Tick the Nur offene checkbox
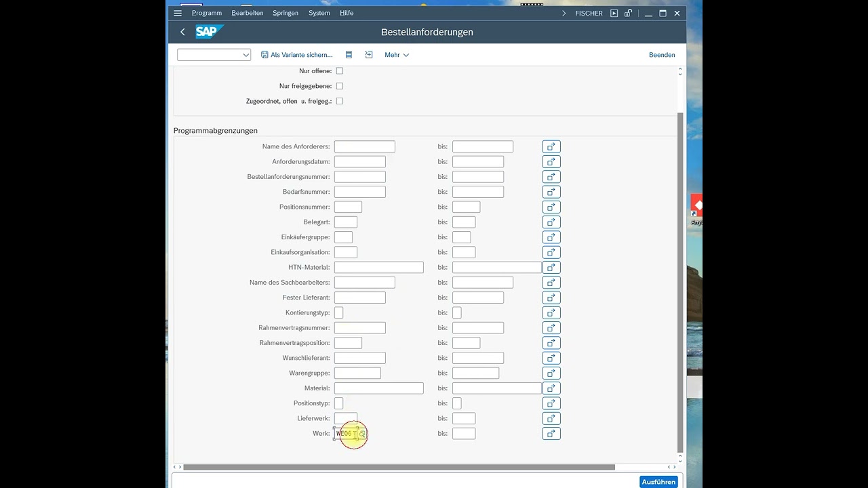 pyautogui.click(x=340, y=70)
